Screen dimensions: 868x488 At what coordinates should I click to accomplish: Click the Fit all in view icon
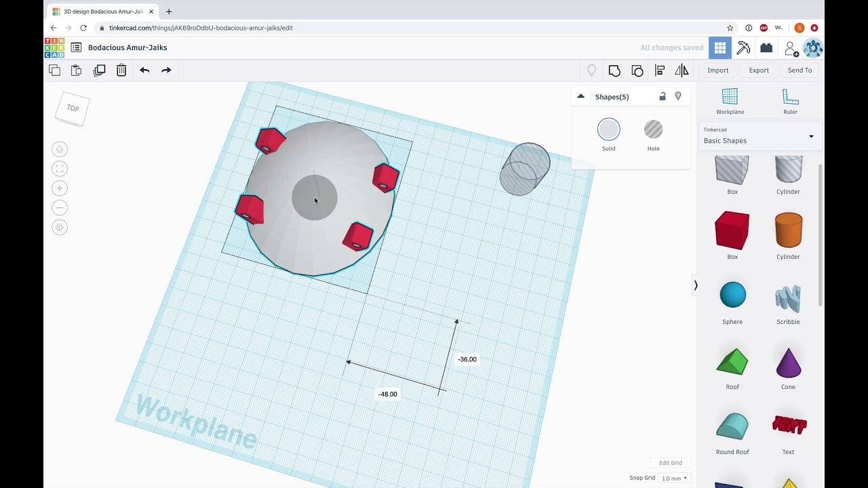click(60, 169)
